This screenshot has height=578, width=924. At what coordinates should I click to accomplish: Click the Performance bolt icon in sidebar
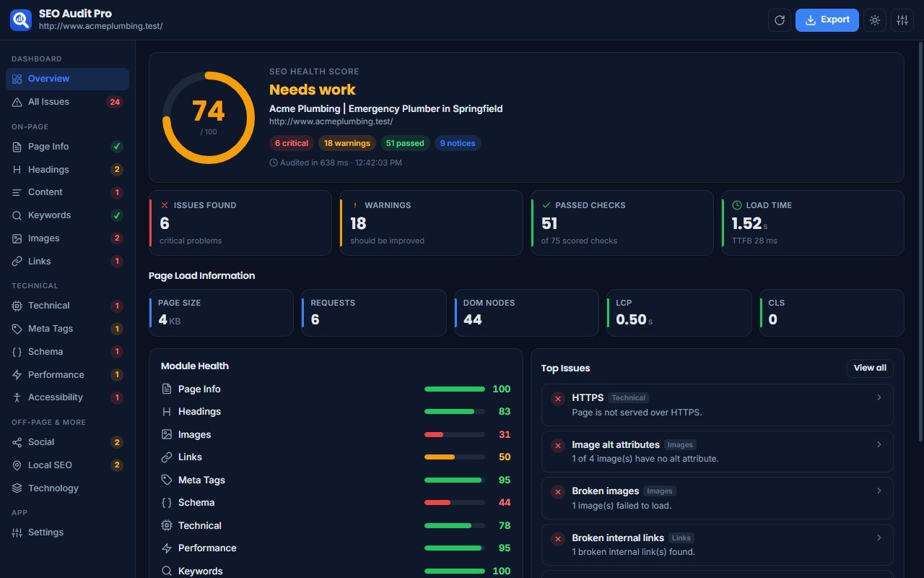tap(17, 375)
